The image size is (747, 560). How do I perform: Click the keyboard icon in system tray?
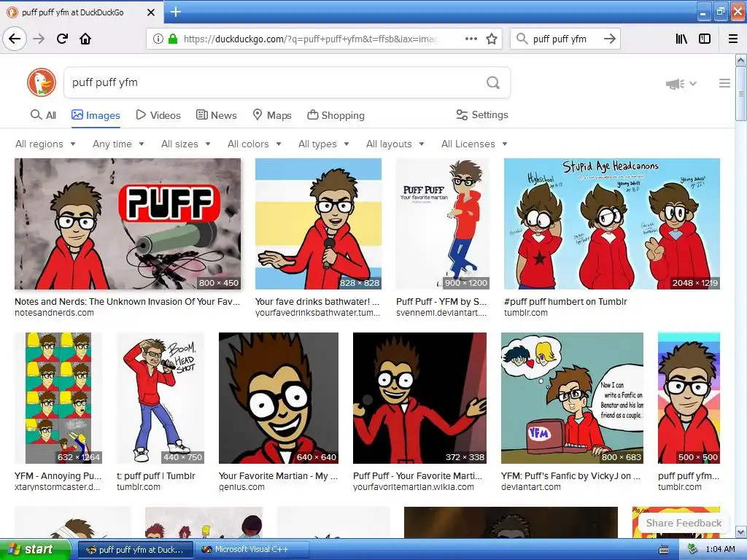(x=663, y=550)
